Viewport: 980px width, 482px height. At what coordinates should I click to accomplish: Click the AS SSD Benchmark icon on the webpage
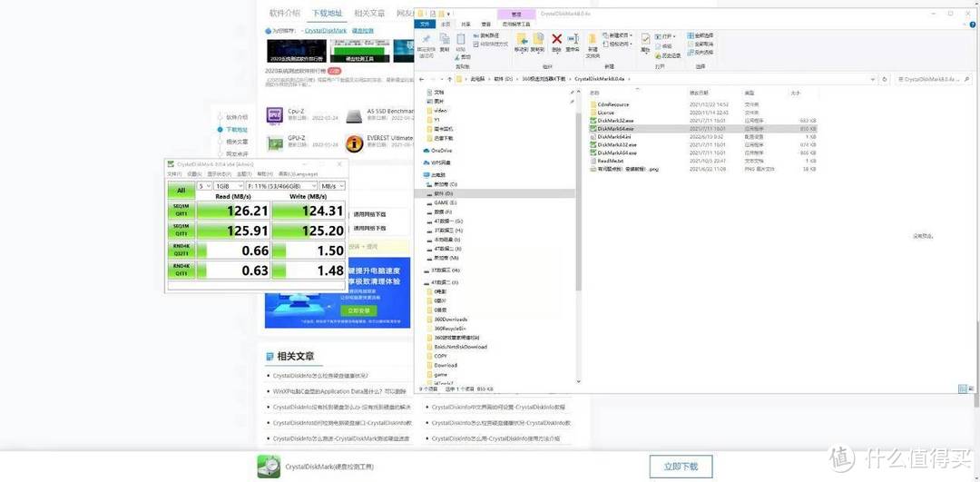(x=355, y=115)
